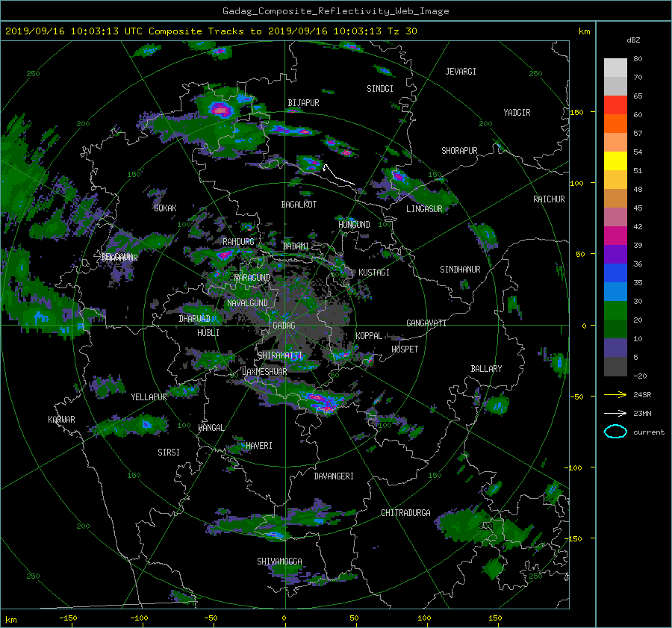Click the dBZ legend heading
Viewport: 672px width, 628px height.
click(633, 40)
